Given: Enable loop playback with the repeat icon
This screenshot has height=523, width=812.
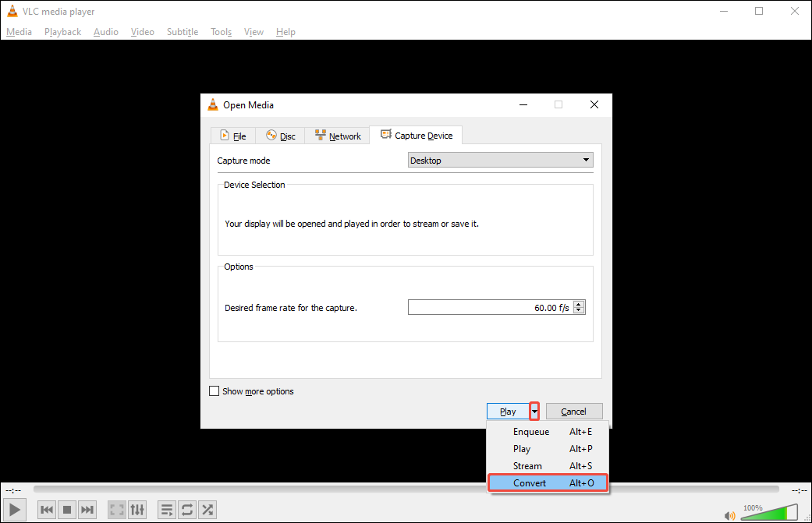Looking at the screenshot, I should point(186,509).
